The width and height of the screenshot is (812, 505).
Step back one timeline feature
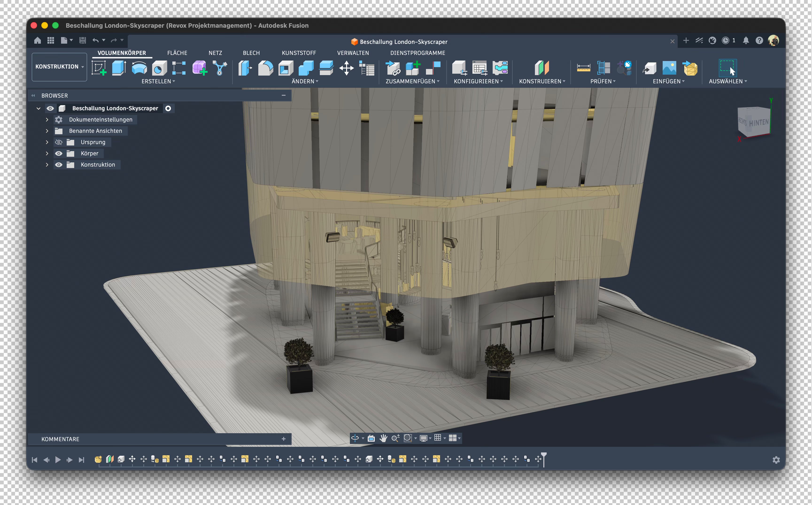[46, 460]
